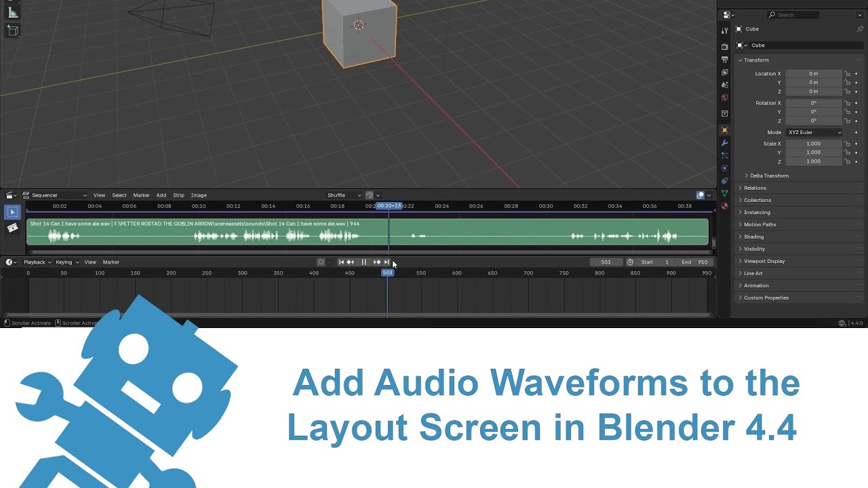Toggle the Rotation Z lock
Screen dimensions: 868x488
tap(847, 121)
